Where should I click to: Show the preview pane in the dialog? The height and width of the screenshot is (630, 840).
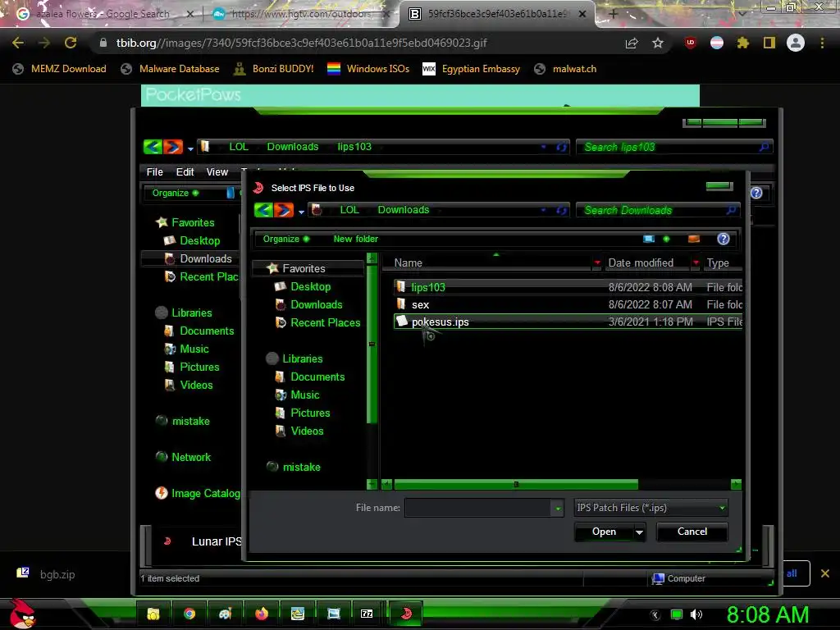pyautogui.click(x=694, y=239)
